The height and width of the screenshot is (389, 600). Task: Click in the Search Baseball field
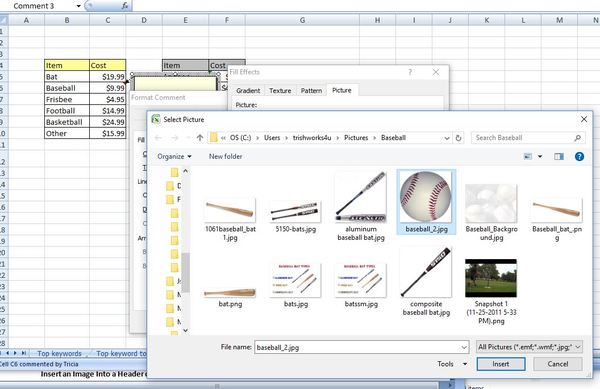(x=523, y=138)
